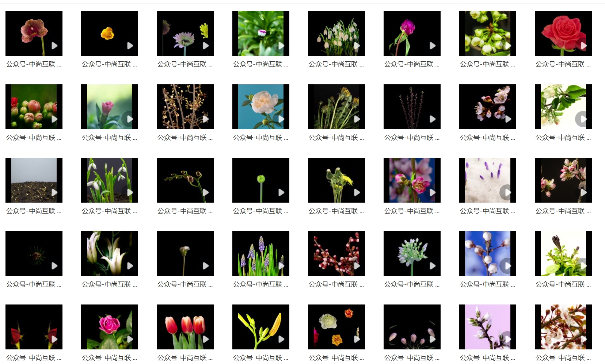Select dandelion with open yellow flower thumbnail
The height and width of the screenshot is (364, 605).
tap(336, 180)
